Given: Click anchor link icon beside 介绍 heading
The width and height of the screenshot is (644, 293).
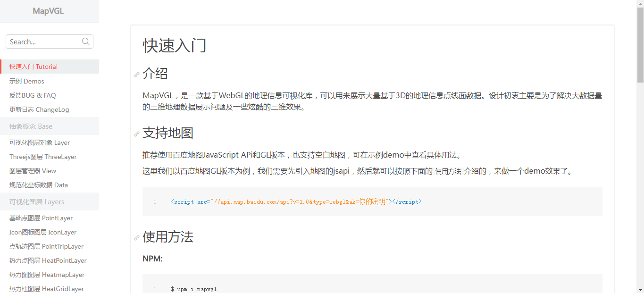Looking at the screenshot, I should (x=137, y=75).
